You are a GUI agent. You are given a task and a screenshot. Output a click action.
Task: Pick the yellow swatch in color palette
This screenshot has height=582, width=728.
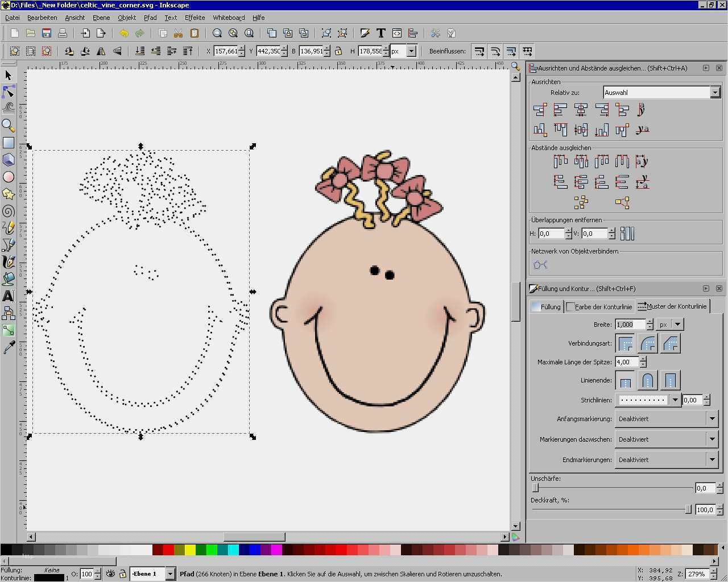click(190, 550)
